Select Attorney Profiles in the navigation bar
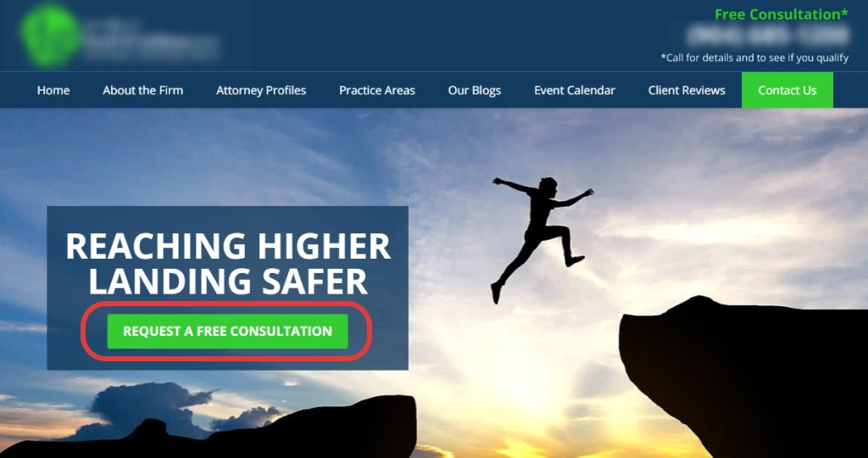The width and height of the screenshot is (868, 458). 261,90
